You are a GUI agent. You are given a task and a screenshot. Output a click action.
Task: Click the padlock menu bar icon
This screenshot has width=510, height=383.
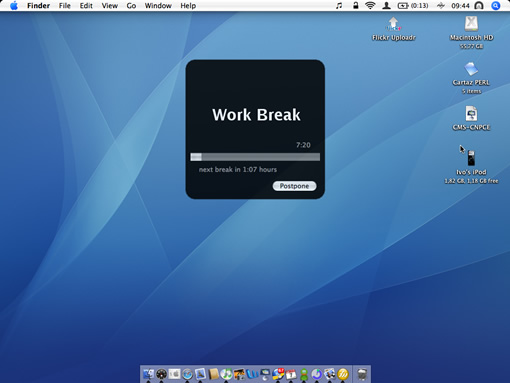point(356,5)
